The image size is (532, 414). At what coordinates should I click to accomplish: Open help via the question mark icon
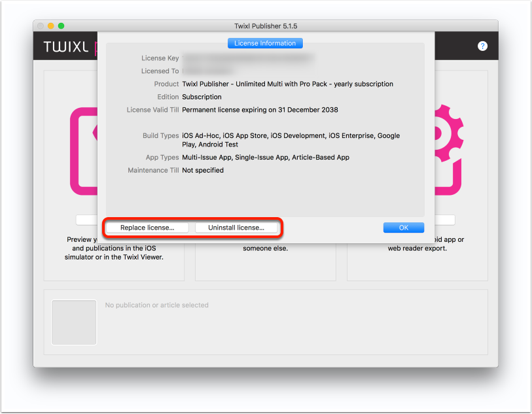[x=482, y=46]
